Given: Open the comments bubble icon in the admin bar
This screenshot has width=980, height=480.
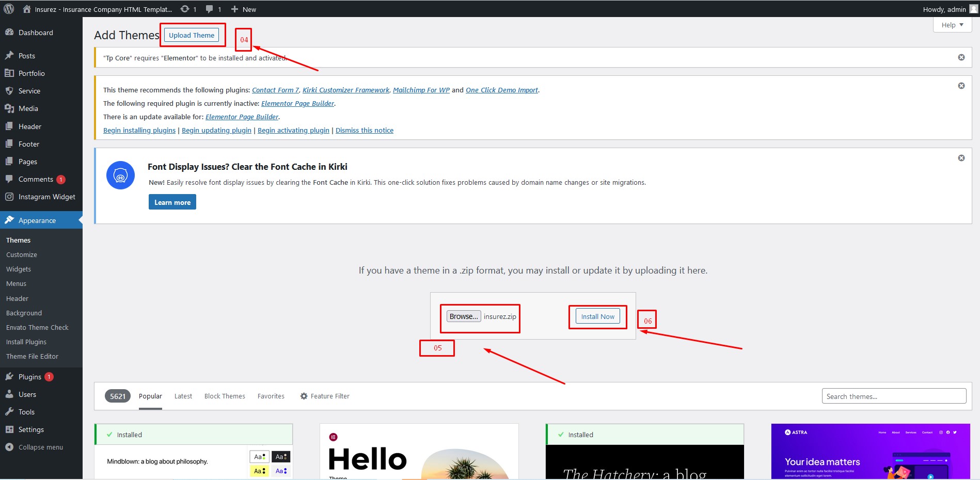Looking at the screenshot, I should 210,9.
